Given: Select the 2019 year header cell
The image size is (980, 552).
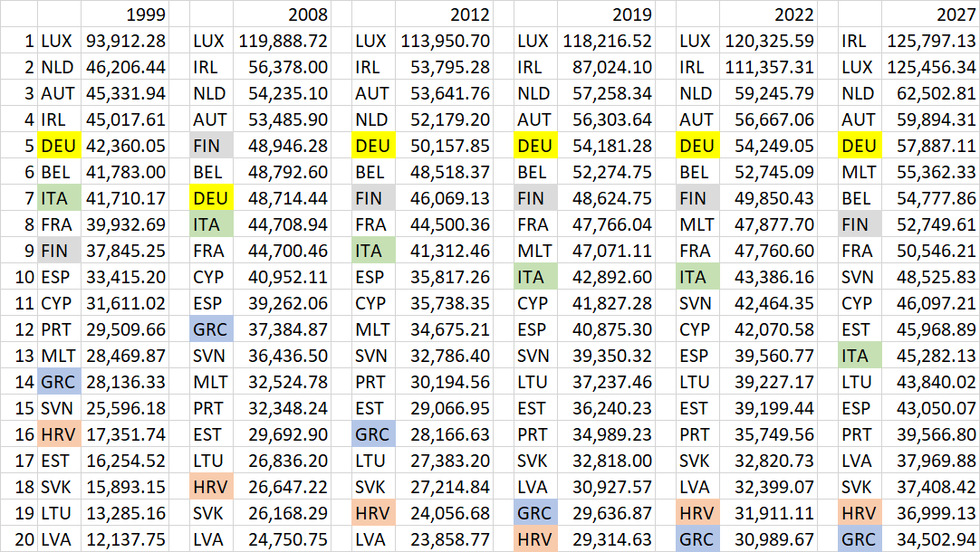Looking at the screenshot, I should (606, 14).
